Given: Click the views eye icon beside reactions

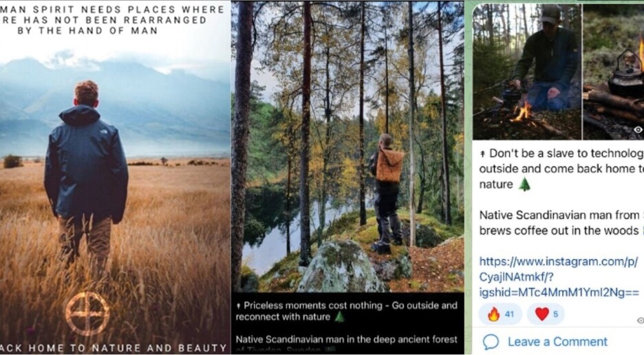Looking at the screenshot, I should (640, 321).
